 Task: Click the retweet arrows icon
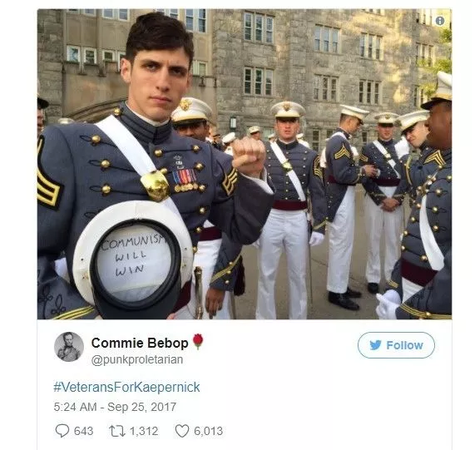117,431
